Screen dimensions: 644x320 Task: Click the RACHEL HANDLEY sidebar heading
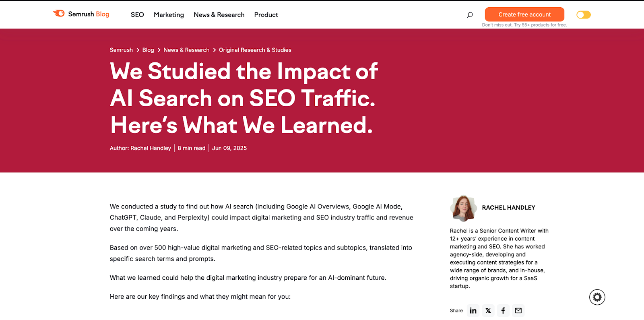(509, 208)
